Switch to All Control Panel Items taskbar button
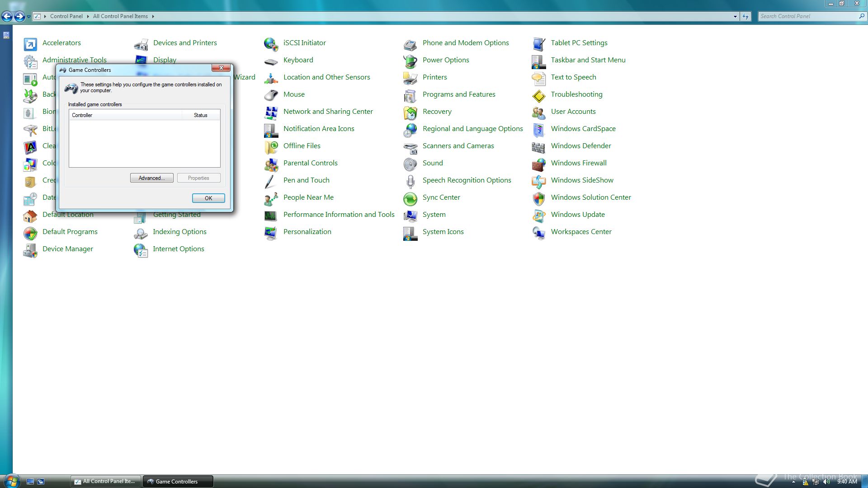The height and width of the screenshot is (488, 868). (x=106, y=481)
